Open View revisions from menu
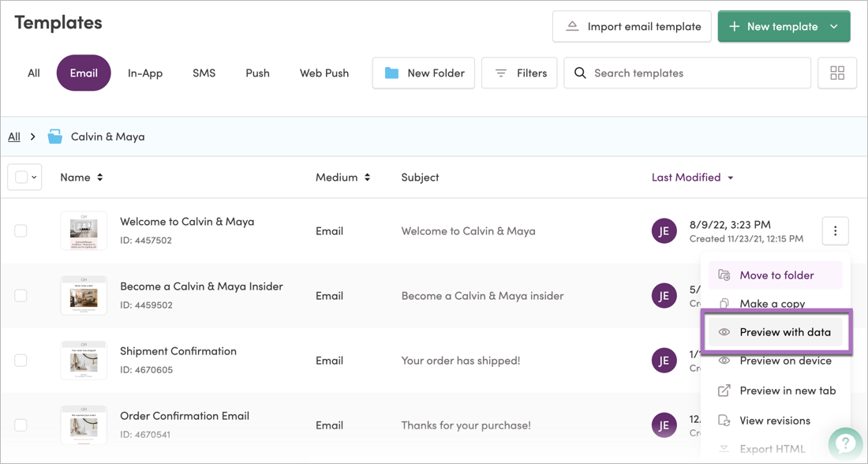The image size is (868, 464). pos(775,421)
